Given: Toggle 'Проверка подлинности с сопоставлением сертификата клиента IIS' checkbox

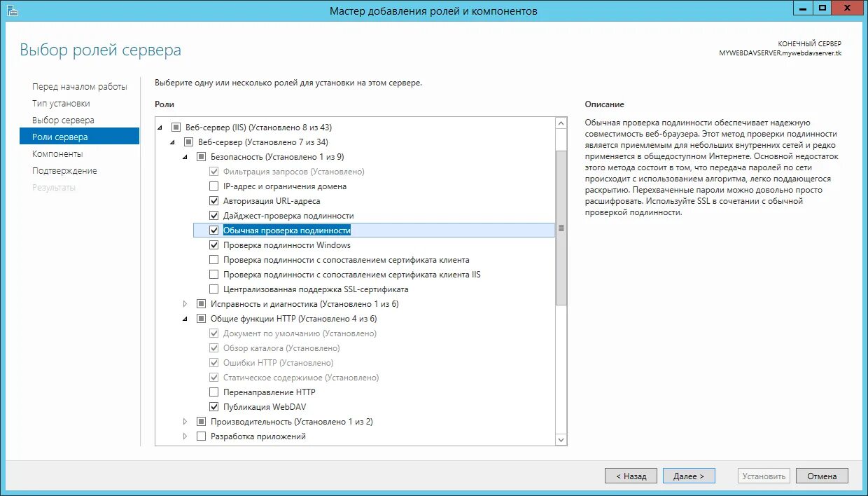Looking at the screenshot, I should (214, 275).
